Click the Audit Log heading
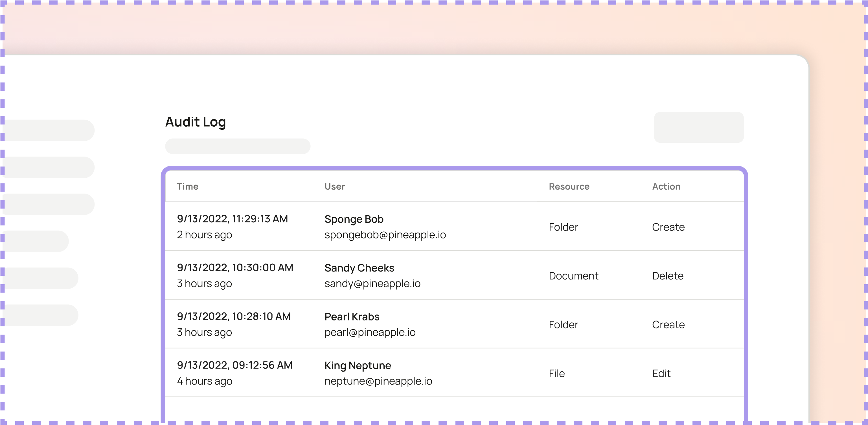The height and width of the screenshot is (425, 868). point(196,122)
